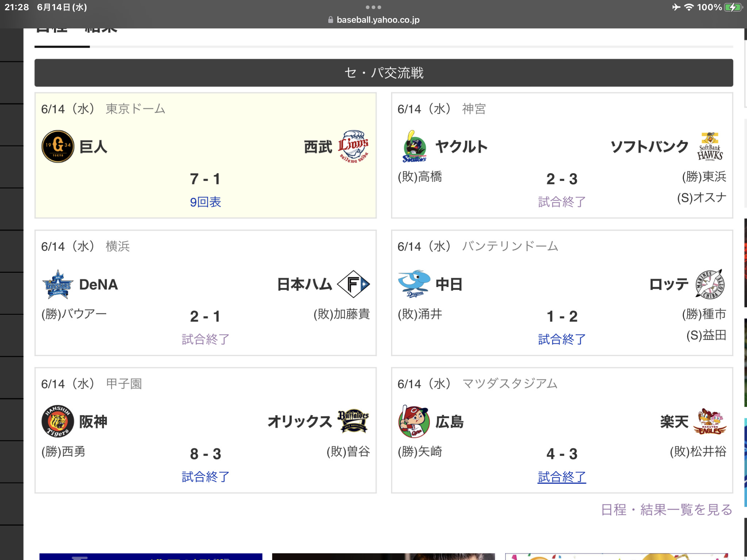
Task: Click the Hiroshima Carp mascot logo
Action: (414, 422)
